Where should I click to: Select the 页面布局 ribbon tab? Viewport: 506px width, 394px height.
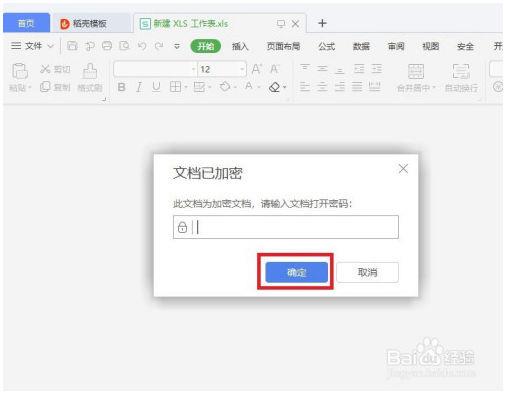(283, 46)
